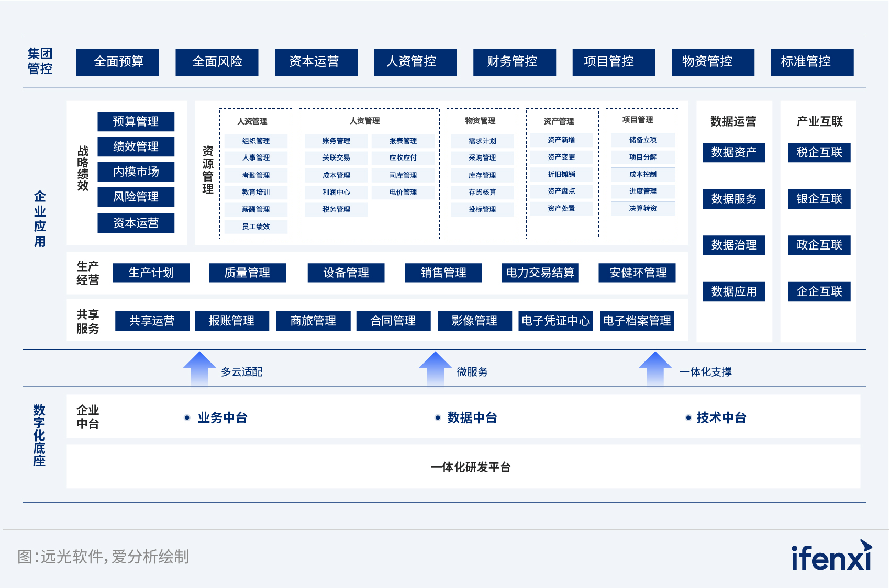Choose 组织管理 under 人资管理
The image size is (890, 588).
click(256, 141)
